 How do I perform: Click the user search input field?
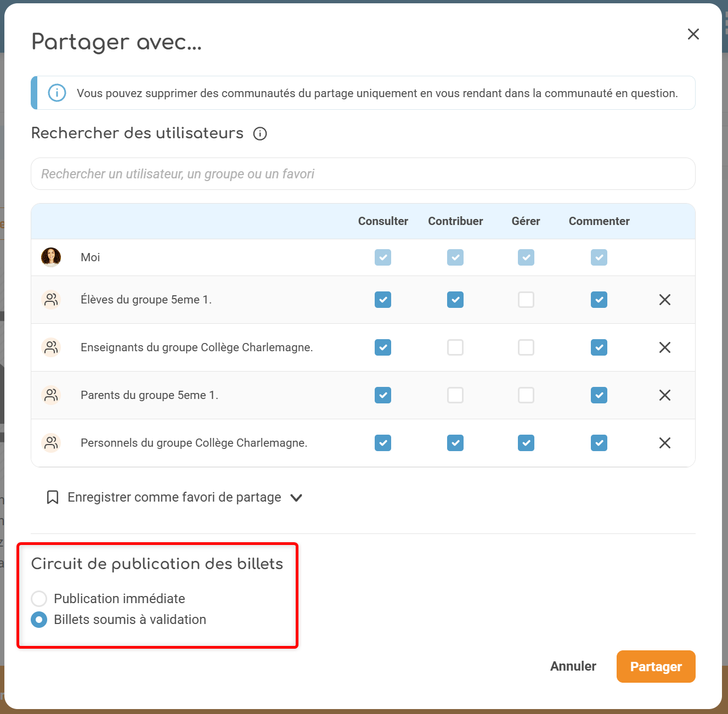pyautogui.click(x=363, y=174)
